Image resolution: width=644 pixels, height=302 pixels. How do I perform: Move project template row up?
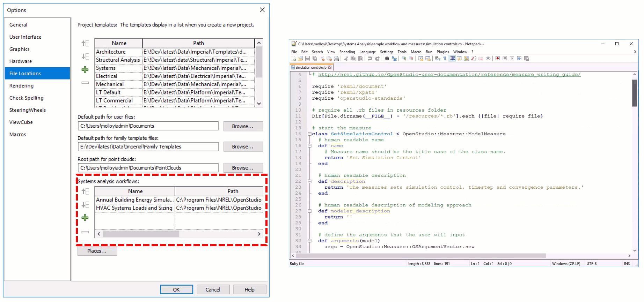[85, 43]
